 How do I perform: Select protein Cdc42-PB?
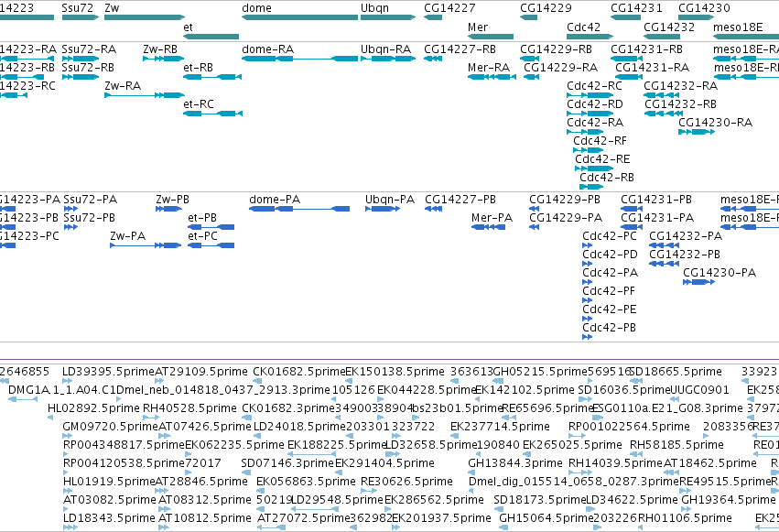coord(588,337)
